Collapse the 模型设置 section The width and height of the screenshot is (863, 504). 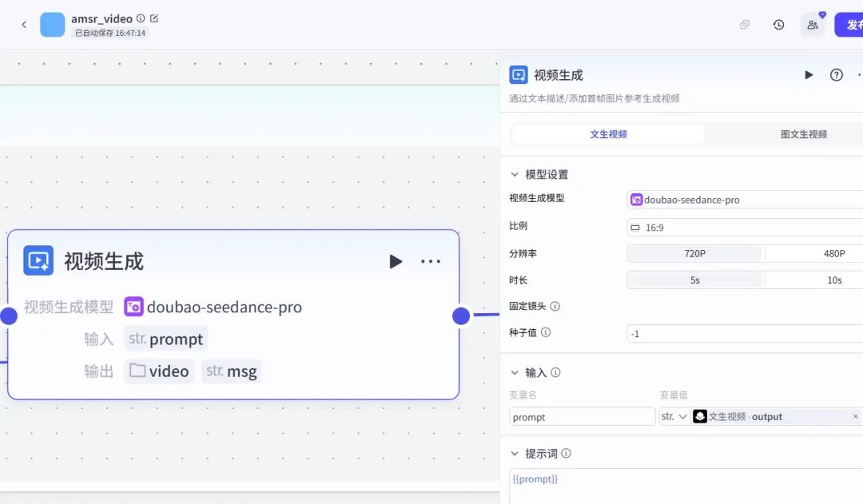point(515,174)
